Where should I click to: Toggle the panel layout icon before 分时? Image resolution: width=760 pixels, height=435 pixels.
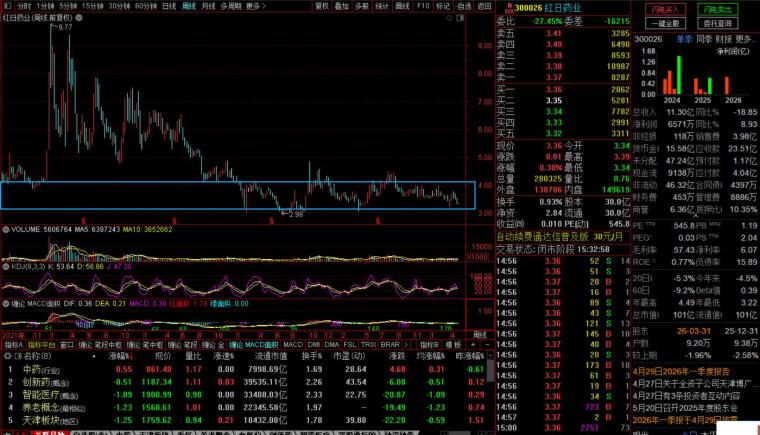(7, 6)
